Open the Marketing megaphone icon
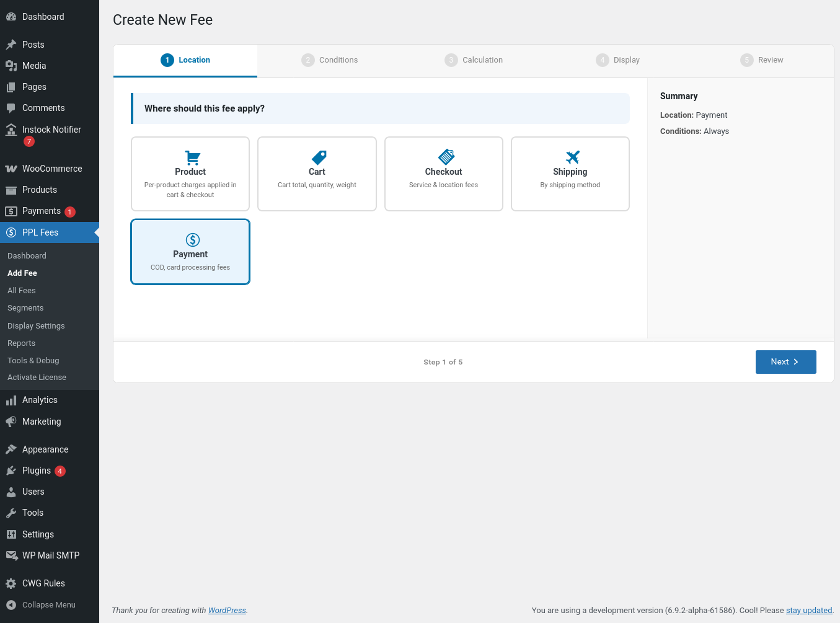The image size is (840, 623). click(11, 422)
